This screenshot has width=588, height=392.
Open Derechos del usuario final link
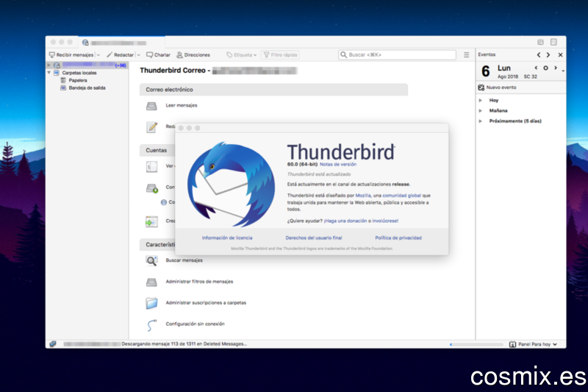coord(314,238)
